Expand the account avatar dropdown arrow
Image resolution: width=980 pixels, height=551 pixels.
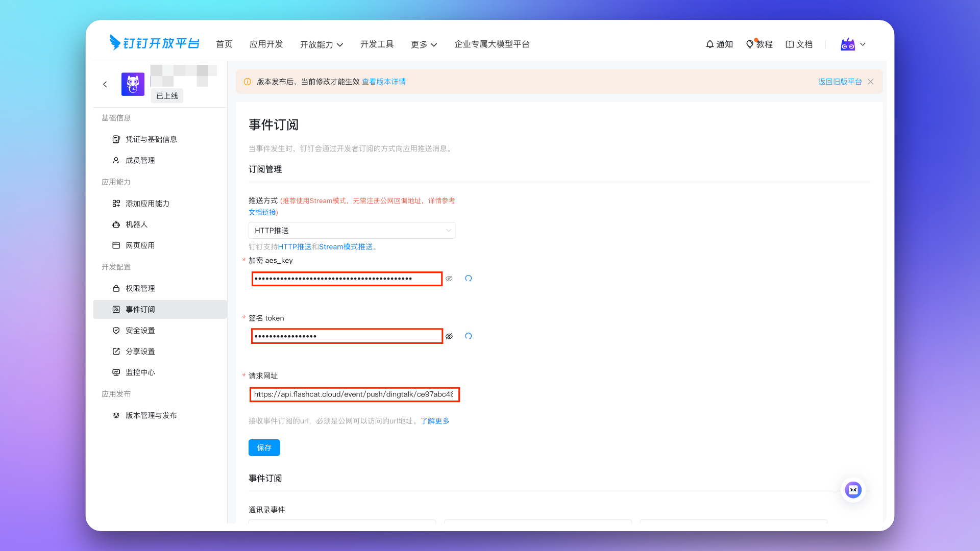click(863, 44)
